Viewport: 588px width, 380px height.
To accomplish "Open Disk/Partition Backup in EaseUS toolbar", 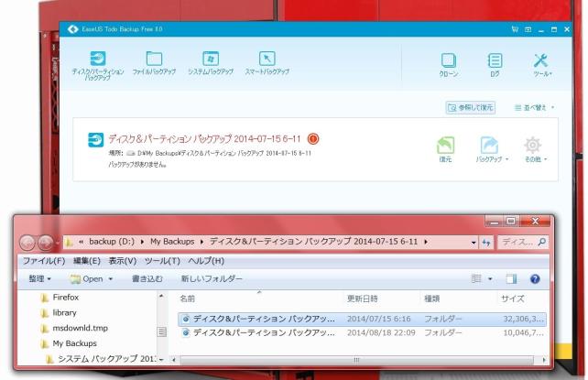I will pos(98,65).
